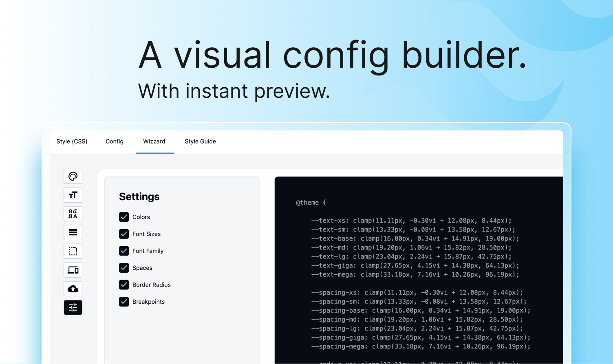This screenshot has height=364, width=613.
Task: Click the Settings heading
Action: [139, 196]
